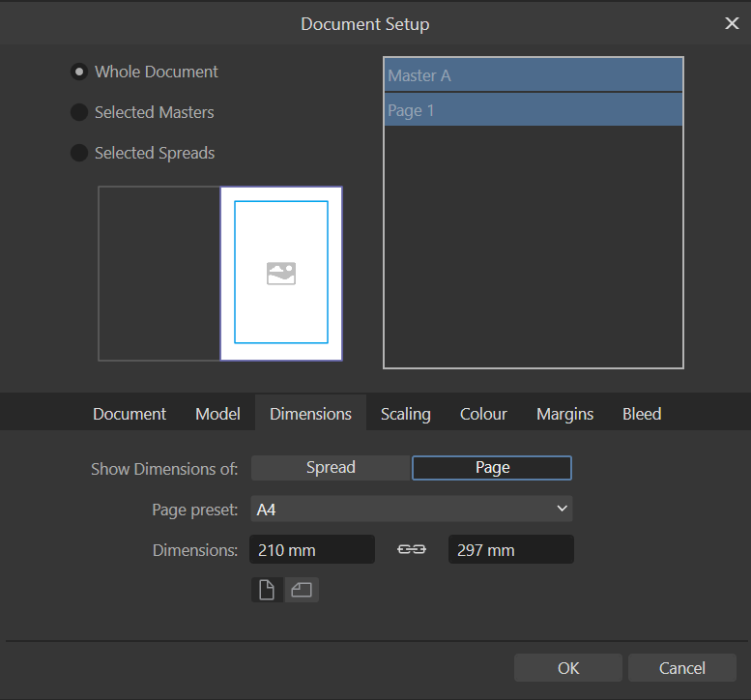Screen dimensions: 751x700
Task: Switch to the Document tab
Action: pos(130,414)
